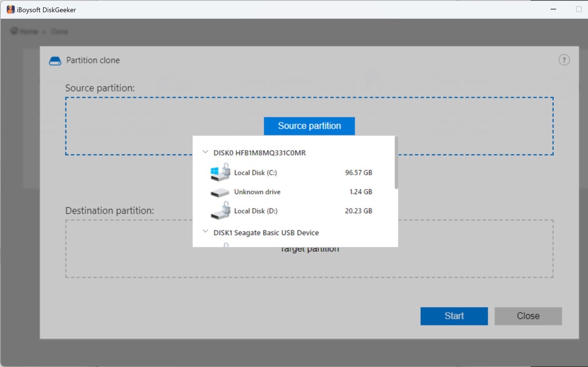Click the Source partition button
588x367 pixels.
(x=309, y=126)
